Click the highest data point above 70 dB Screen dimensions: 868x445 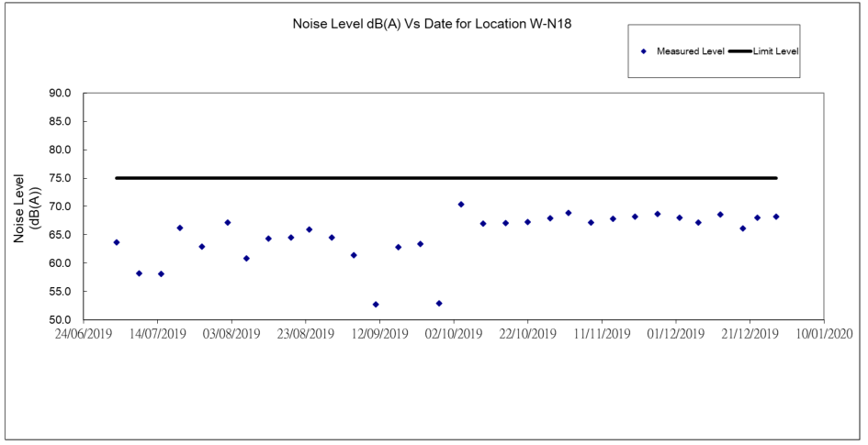[x=461, y=205]
